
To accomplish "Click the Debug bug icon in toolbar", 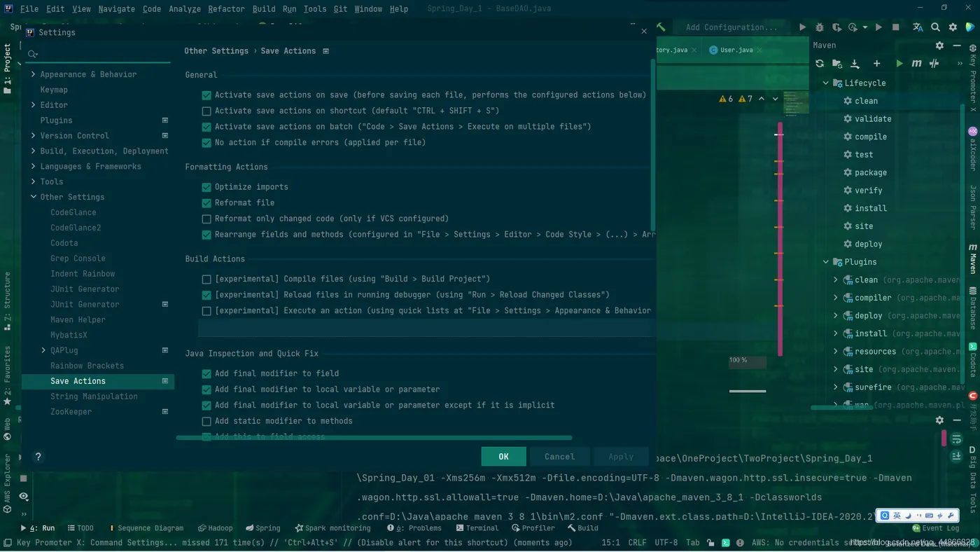I will [x=820, y=27].
